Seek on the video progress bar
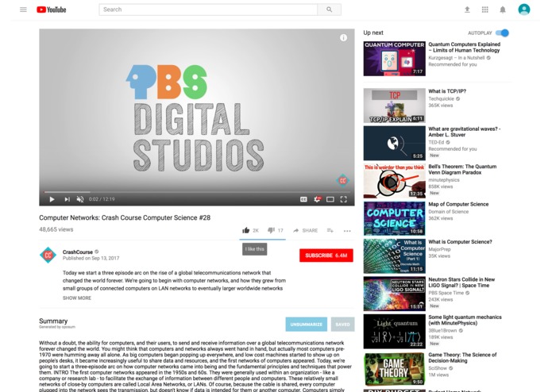 tap(197, 192)
